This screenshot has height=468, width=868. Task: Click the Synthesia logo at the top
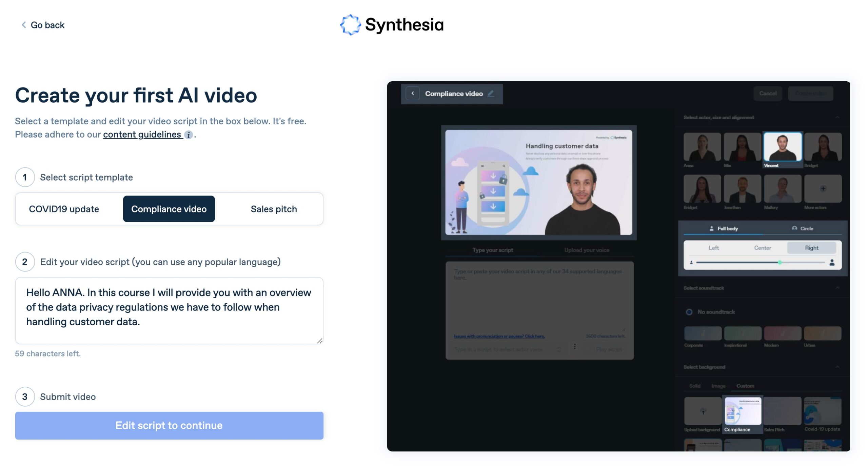[392, 25]
